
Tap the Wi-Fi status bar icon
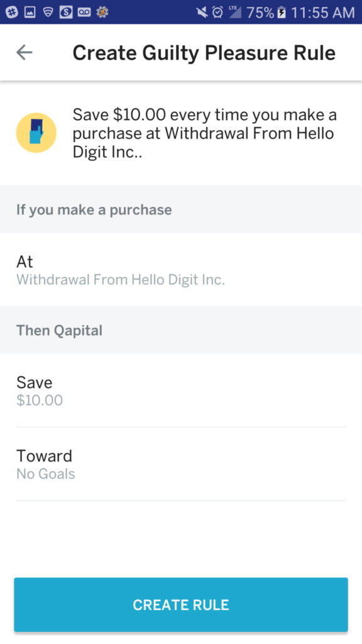click(x=48, y=13)
